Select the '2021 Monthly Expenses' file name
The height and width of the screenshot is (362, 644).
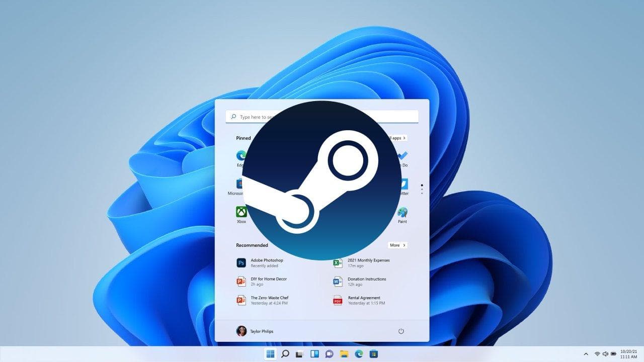pos(369,260)
